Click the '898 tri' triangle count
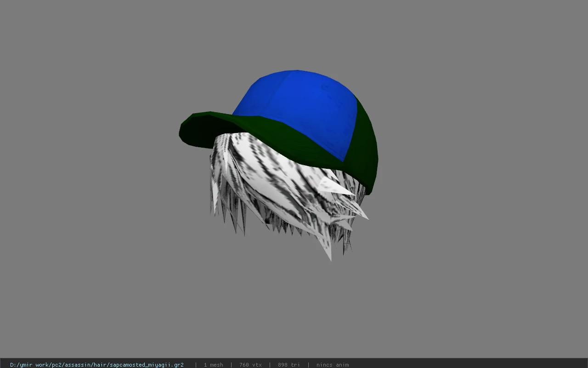This screenshot has width=588, height=368. tap(289, 364)
